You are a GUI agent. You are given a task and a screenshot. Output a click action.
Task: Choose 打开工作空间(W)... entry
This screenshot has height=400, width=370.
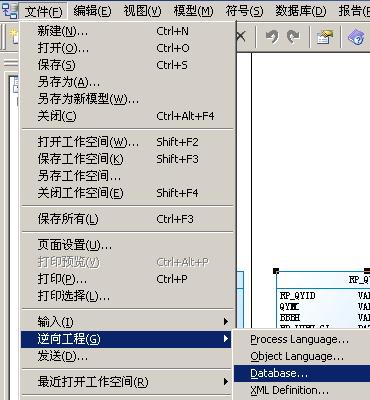pos(127,142)
